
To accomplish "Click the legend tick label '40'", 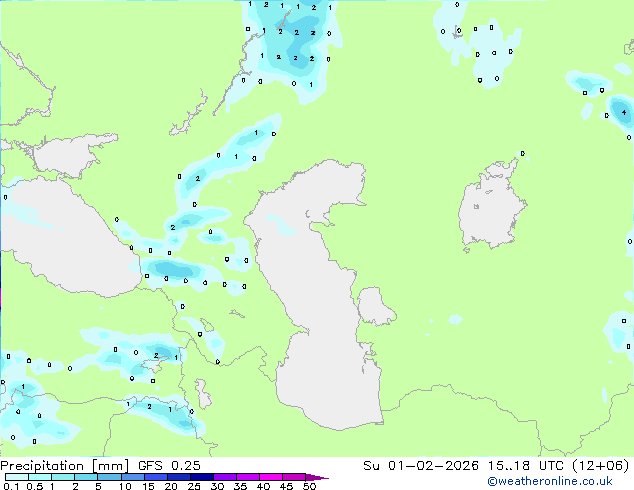I will (x=263, y=486).
